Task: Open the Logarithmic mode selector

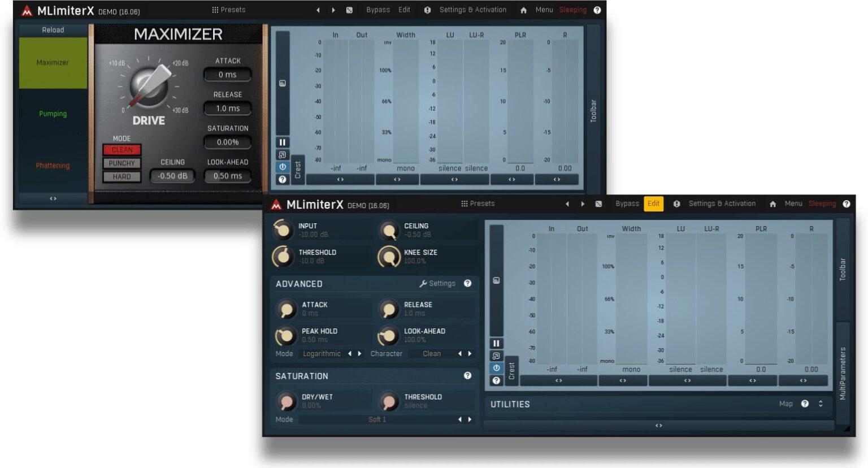Action: 322,353
